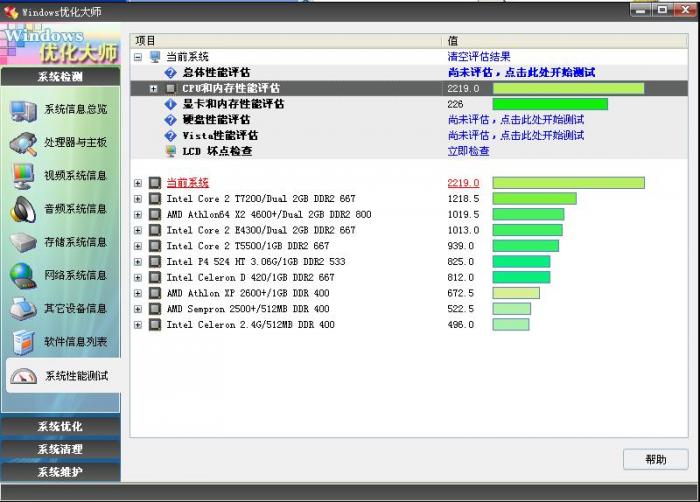Click the 2219.0 score bar in CPU row
This screenshot has width=700, height=502.
(568, 88)
